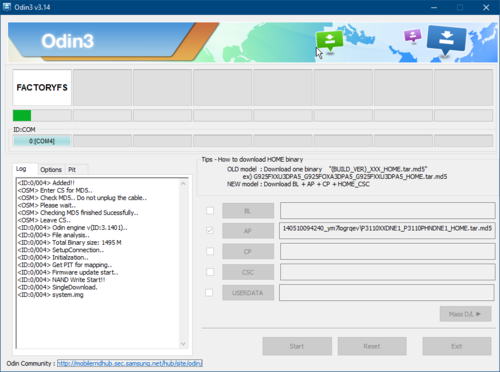Viewport: 500px width, 372px height.
Task: Untick the AP checkbox
Action: click(210, 230)
